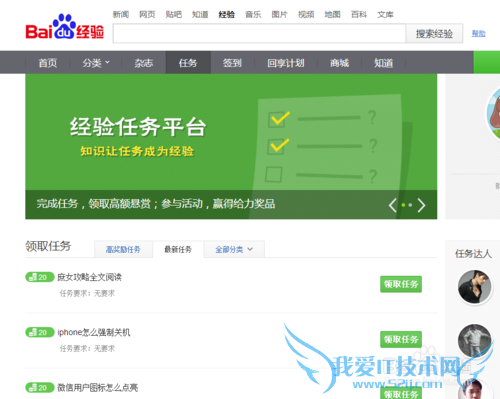Click the coin 20 badge for 微信用户图标怎么点亮

pyautogui.click(x=39, y=388)
